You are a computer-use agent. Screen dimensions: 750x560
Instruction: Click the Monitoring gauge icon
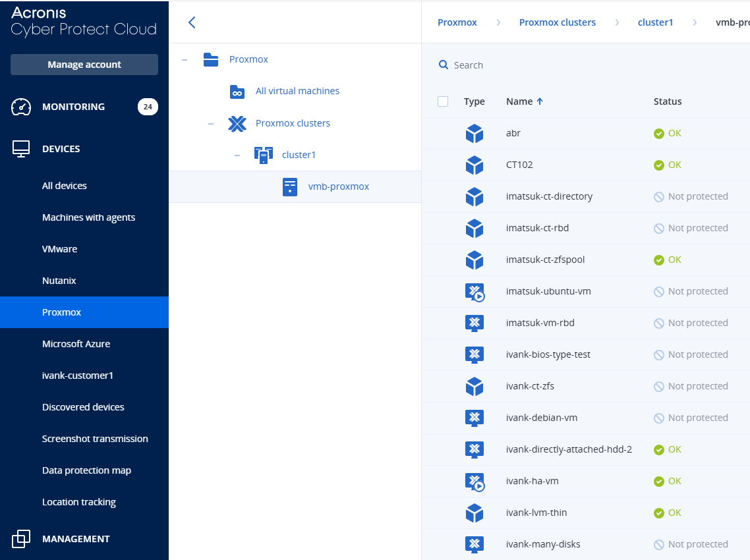[x=21, y=107]
